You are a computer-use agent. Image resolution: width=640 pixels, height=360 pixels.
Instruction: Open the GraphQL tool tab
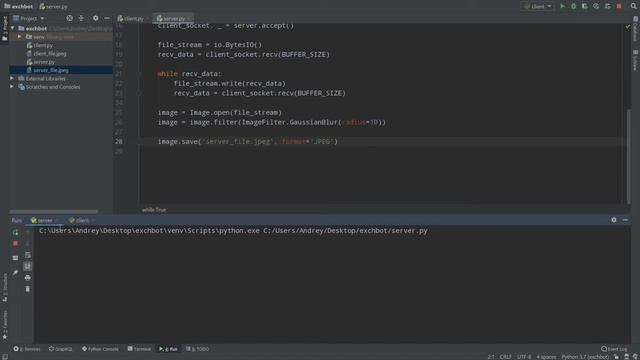click(x=60, y=349)
